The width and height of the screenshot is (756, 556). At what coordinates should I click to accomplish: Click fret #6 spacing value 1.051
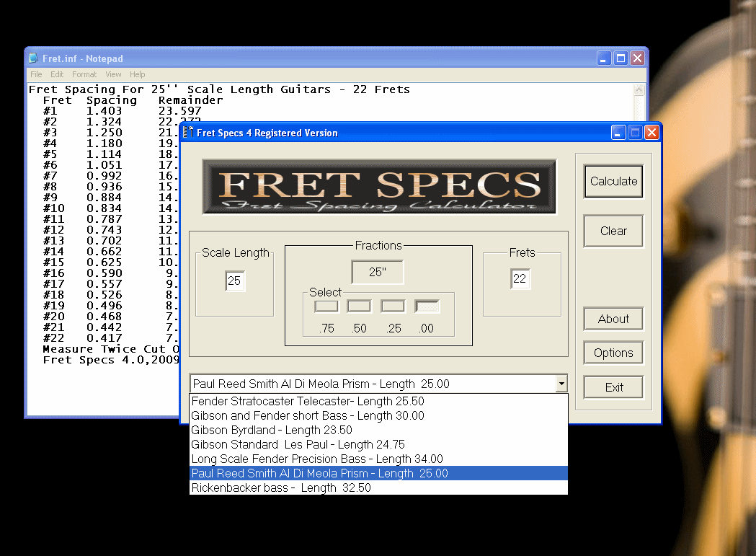pos(104,165)
